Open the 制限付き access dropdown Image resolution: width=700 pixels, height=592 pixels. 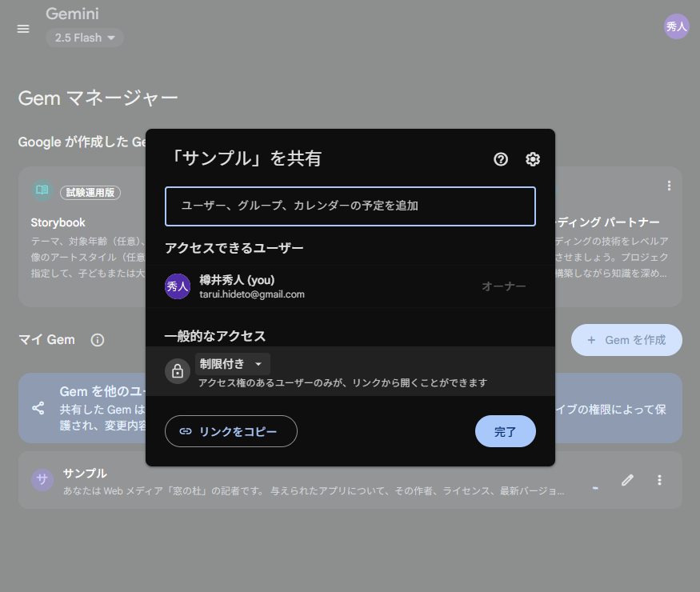[232, 364]
